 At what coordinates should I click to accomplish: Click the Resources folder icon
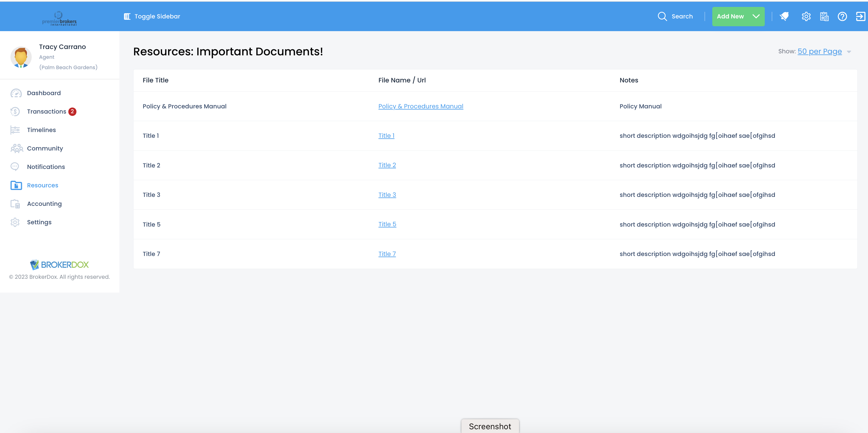click(16, 185)
